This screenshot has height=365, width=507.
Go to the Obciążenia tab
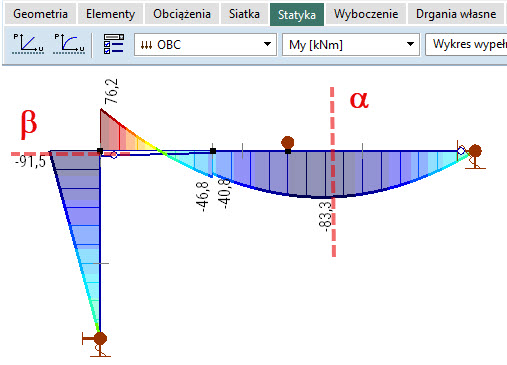click(x=182, y=14)
